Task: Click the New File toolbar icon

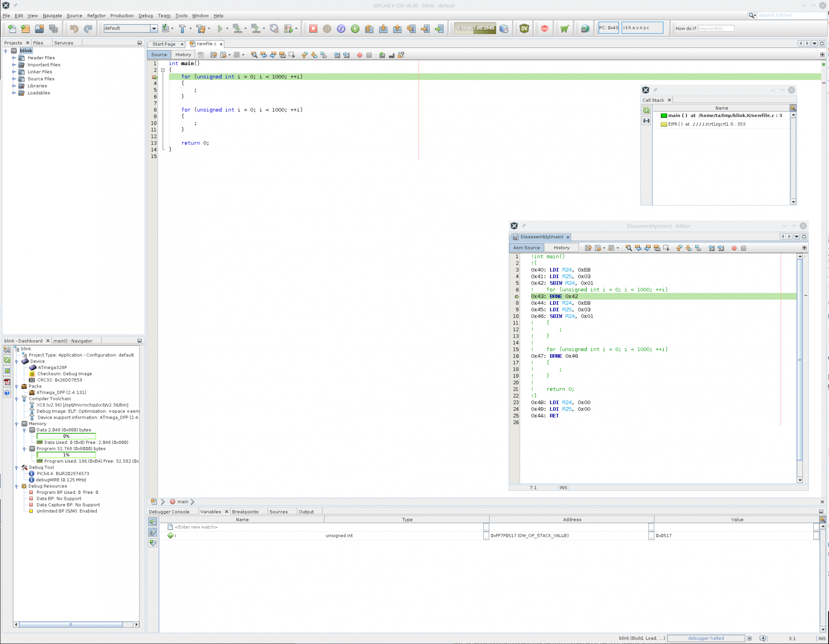Action: point(12,28)
